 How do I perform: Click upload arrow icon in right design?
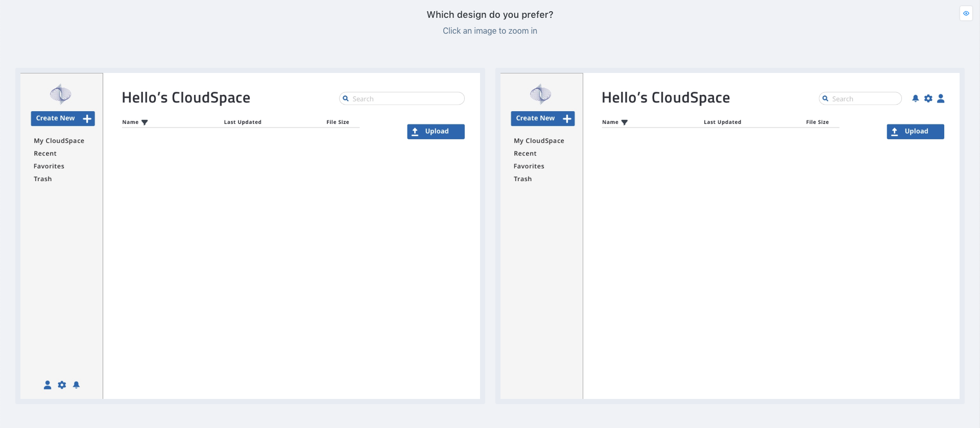tap(895, 132)
